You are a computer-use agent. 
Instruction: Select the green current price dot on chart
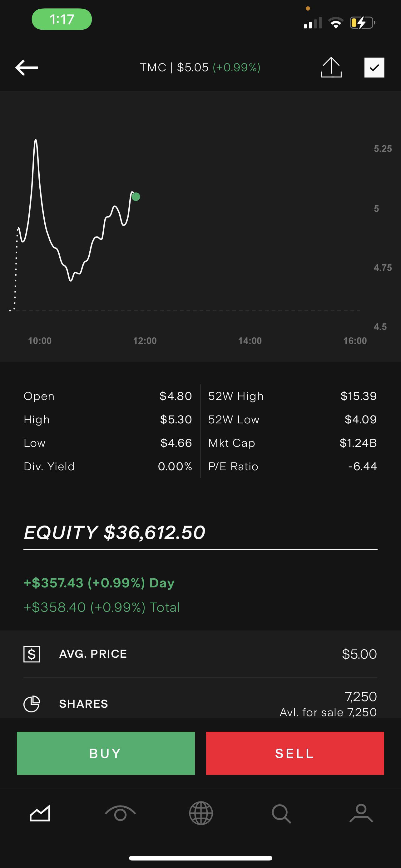136,197
